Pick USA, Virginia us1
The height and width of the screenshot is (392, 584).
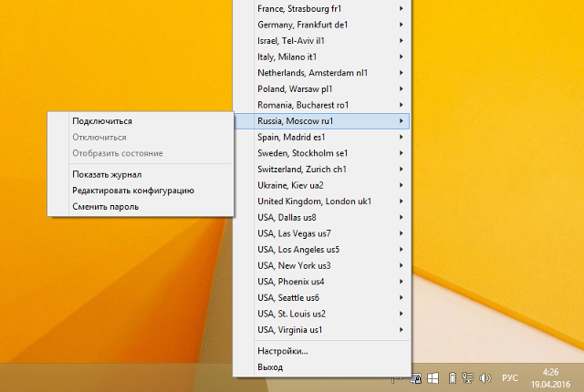click(322, 330)
